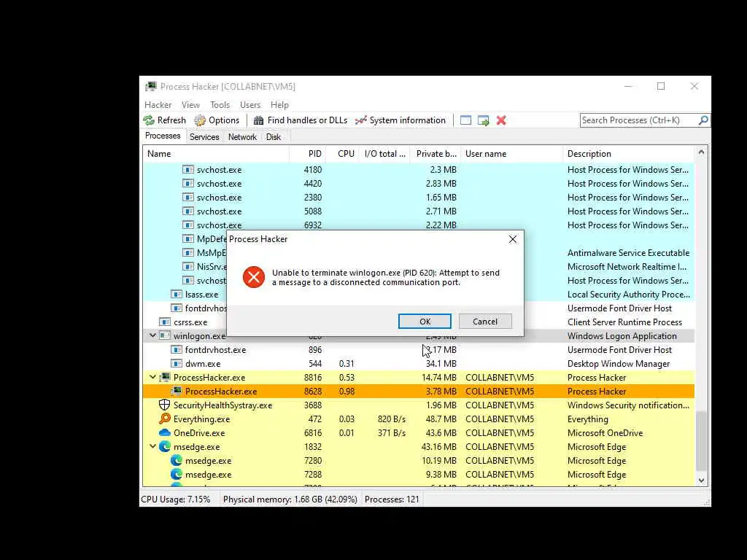Click the svchost.exe PID 5088 icon

coord(188,211)
